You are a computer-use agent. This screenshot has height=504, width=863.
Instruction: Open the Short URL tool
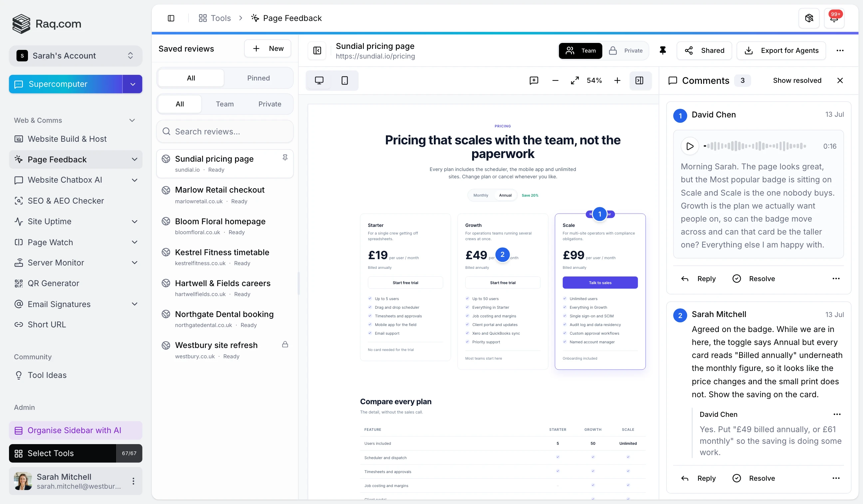pos(75,324)
